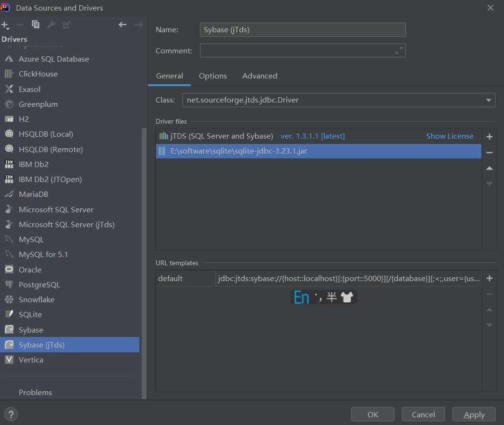Screen dimensions: 504x425
Task: Close the Data Sources and Drivers dialog
Action: [490, 8]
